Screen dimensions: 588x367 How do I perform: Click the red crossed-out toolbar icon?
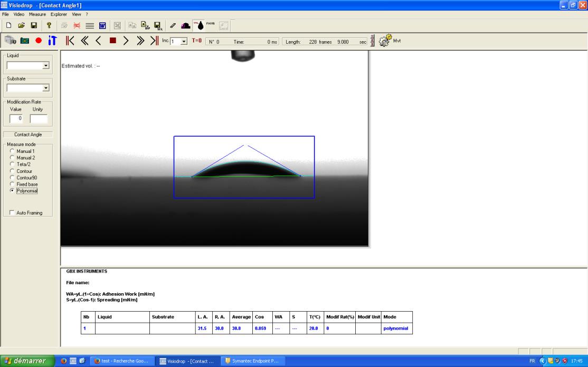(x=77, y=25)
